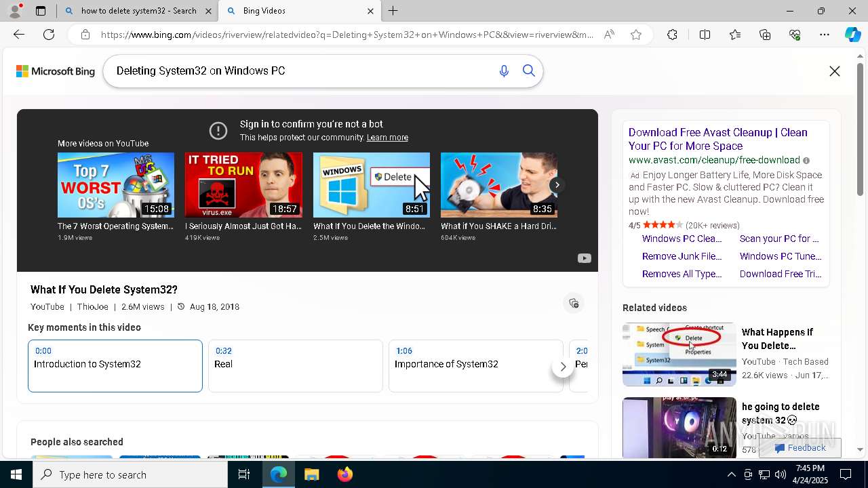Open 'Scan your PC for ...' sublink
The height and width of the screenshot is (488, 868).
(x=779, y=239)
